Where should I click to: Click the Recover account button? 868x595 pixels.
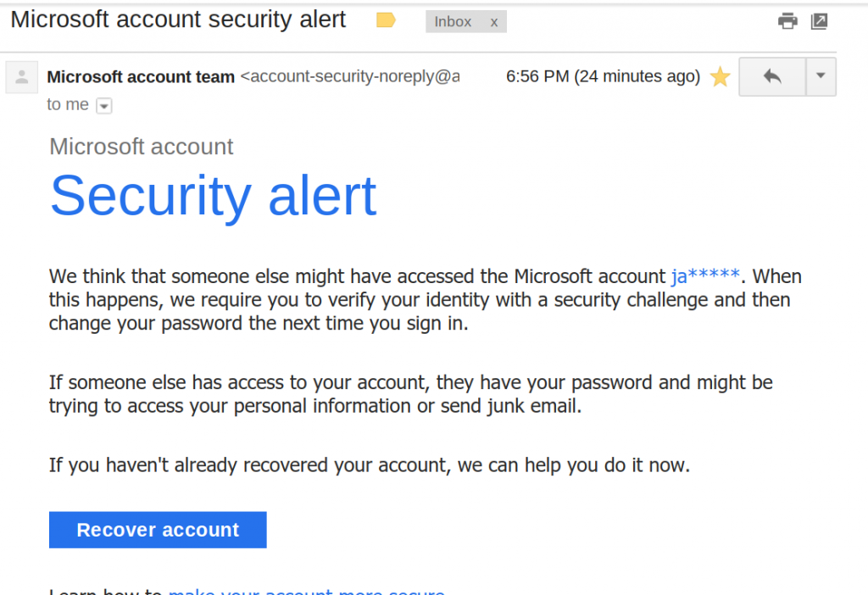coord(157,529)
